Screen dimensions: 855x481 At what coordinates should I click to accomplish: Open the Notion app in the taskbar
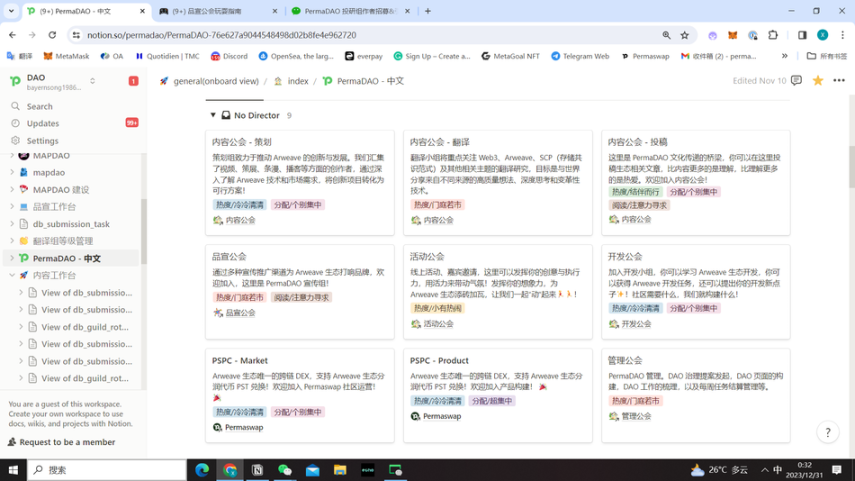[x=257, y=470]
